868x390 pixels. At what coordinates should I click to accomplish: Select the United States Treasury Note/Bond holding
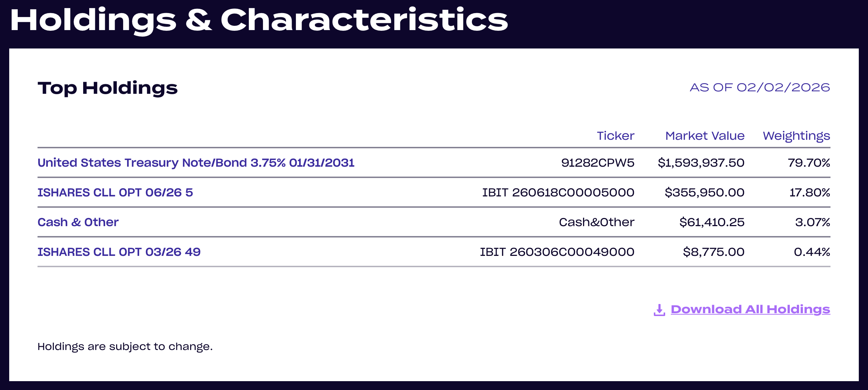tap(196, 163)
